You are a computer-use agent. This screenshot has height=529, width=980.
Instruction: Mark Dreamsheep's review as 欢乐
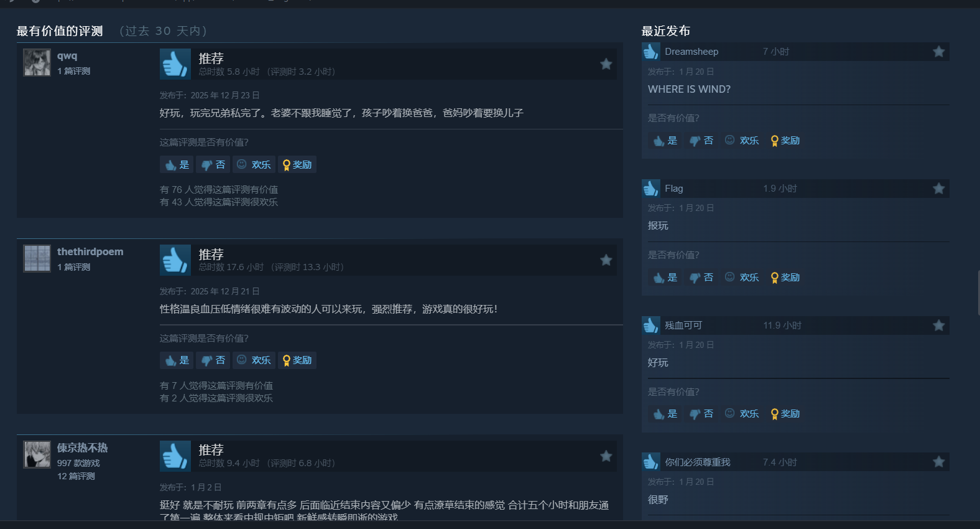click(742, 141)
